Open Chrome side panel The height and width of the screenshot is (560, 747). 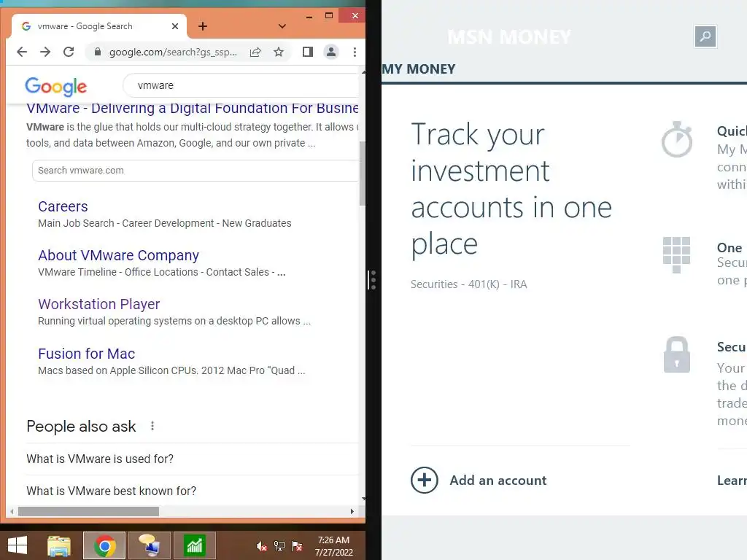(308, 52)
